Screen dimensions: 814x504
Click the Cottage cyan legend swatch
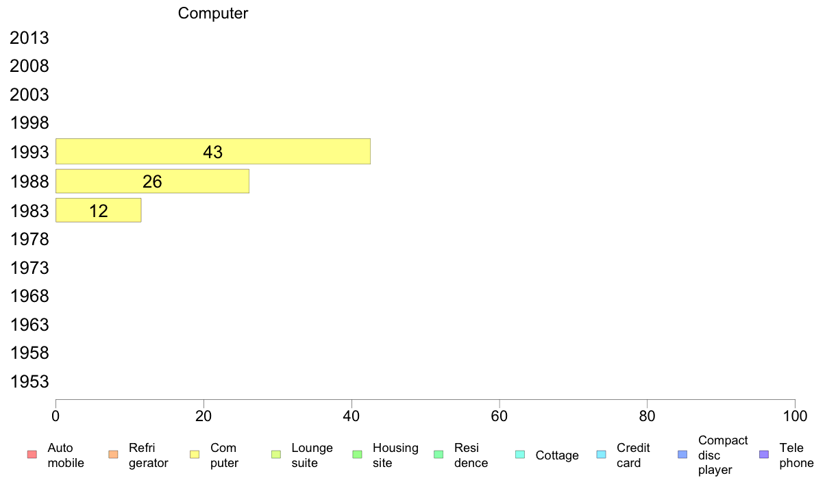[x=520, y=455]
